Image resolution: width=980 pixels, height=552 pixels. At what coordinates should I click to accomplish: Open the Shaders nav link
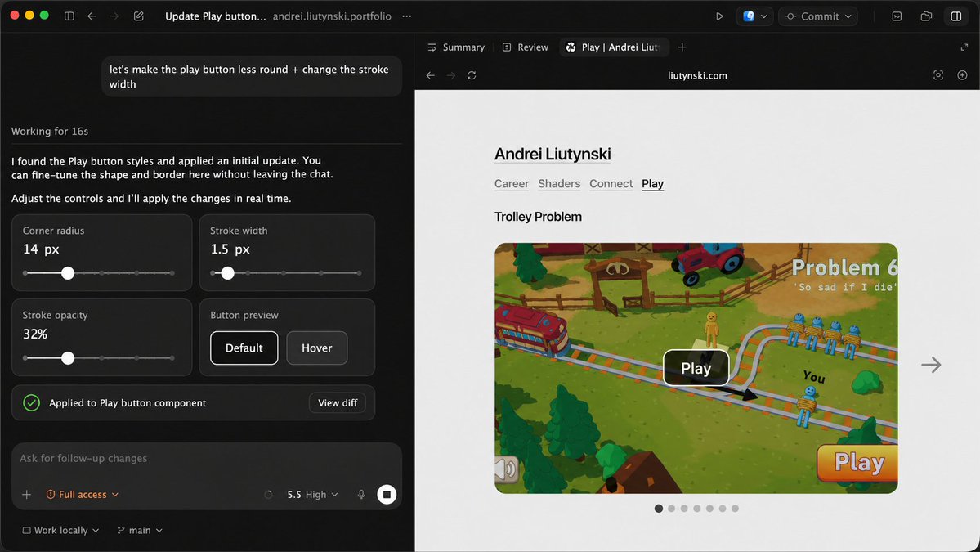(559, 183)
